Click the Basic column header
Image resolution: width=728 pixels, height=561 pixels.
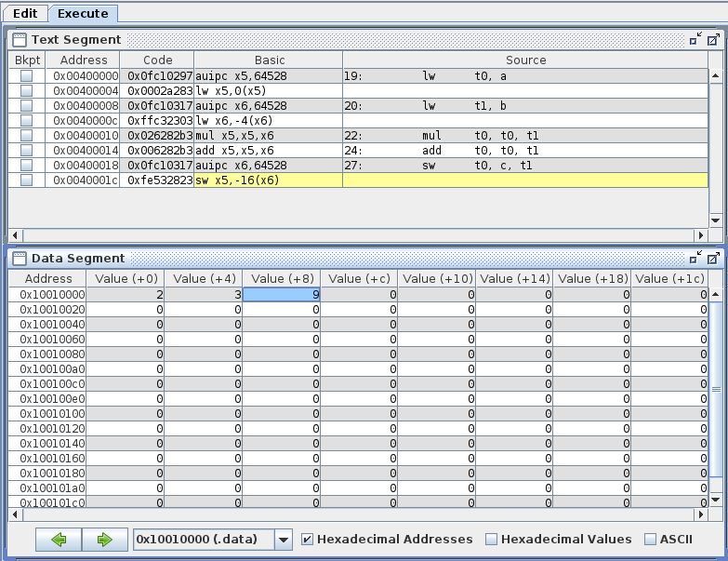[x=269, y=60]
